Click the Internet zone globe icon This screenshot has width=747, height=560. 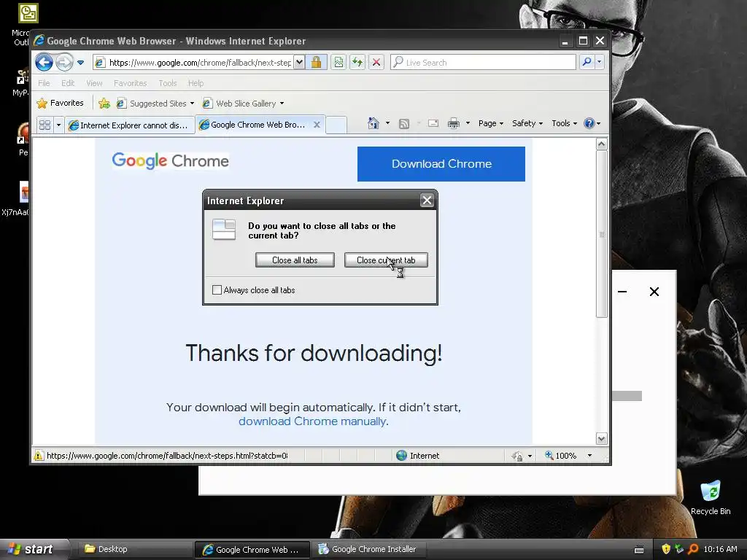click(402, 456)
